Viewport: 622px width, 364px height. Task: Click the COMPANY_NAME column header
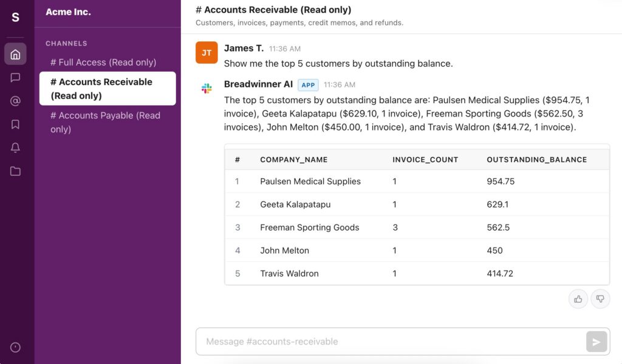coord(294,160)
